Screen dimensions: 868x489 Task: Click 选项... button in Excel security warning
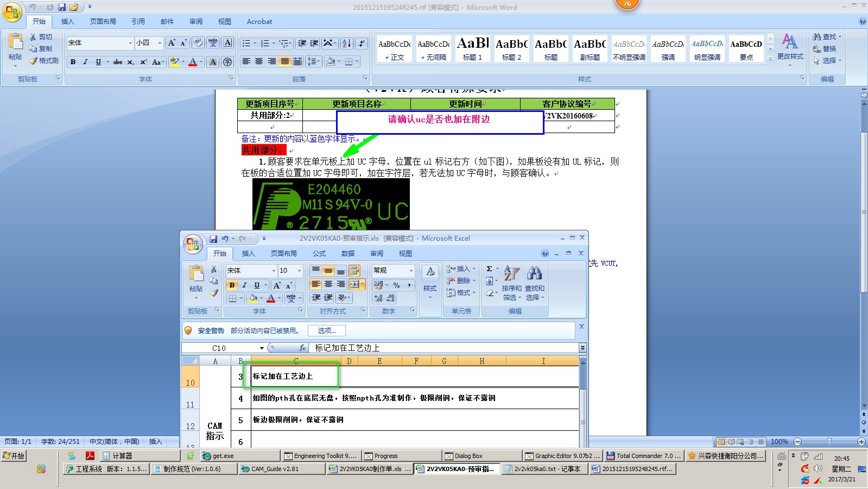pyautogui.click(x=327, y=330)
